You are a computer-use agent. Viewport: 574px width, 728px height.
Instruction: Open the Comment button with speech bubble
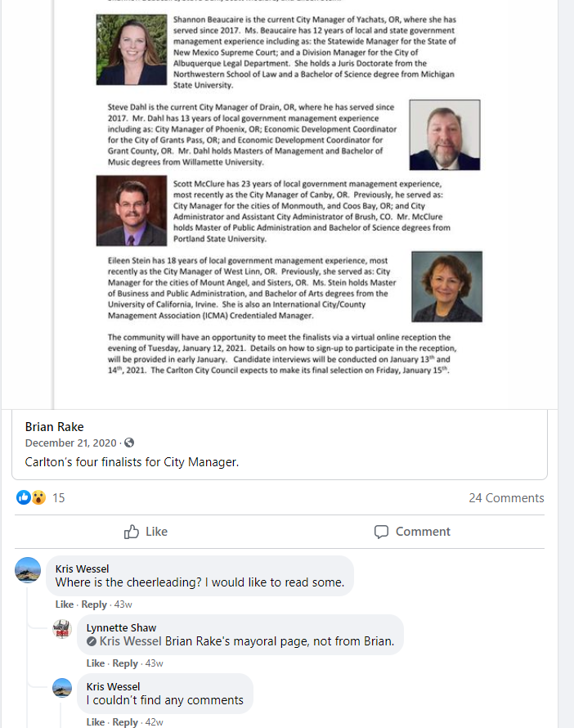point(412,532)
